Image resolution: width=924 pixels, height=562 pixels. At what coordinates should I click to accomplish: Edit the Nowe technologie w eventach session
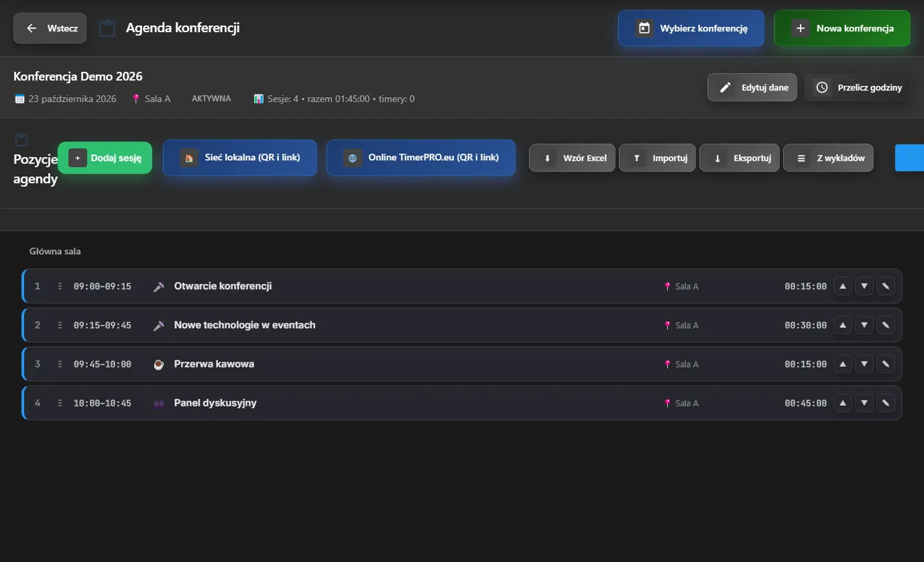[886, 325]
